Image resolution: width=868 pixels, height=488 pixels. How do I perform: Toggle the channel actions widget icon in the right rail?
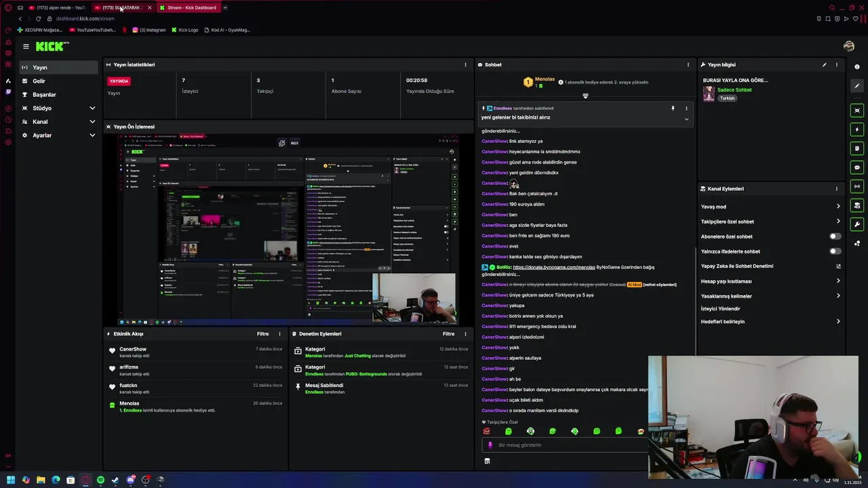point(857,205)
